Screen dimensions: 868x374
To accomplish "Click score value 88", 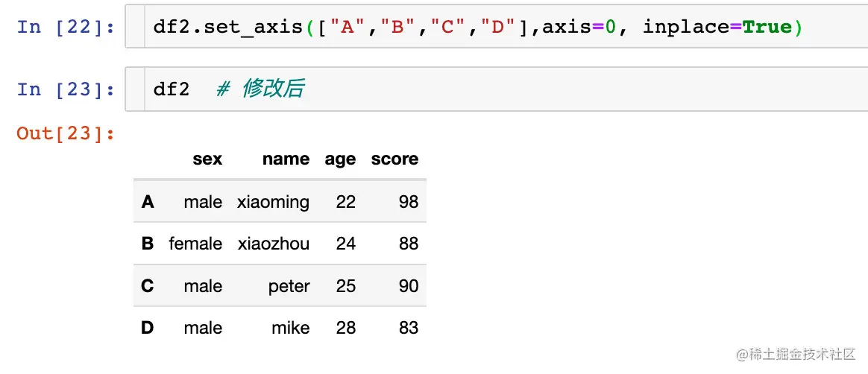I will (x=409, y=244).
